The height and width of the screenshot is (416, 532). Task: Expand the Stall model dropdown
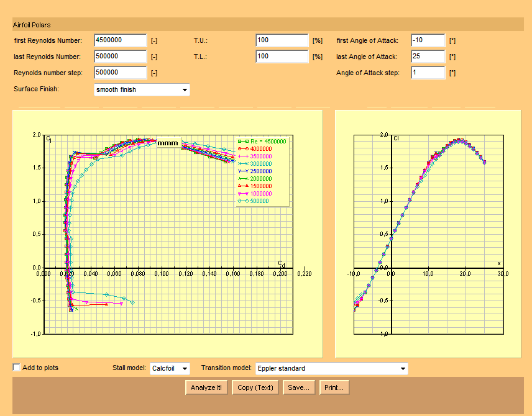[170, 369]
